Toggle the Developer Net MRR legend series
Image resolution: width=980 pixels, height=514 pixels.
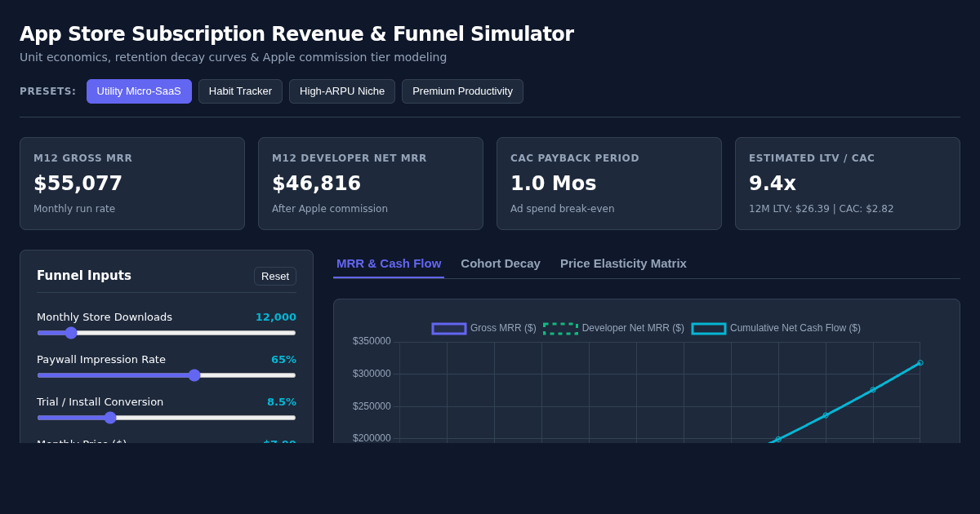613,328
